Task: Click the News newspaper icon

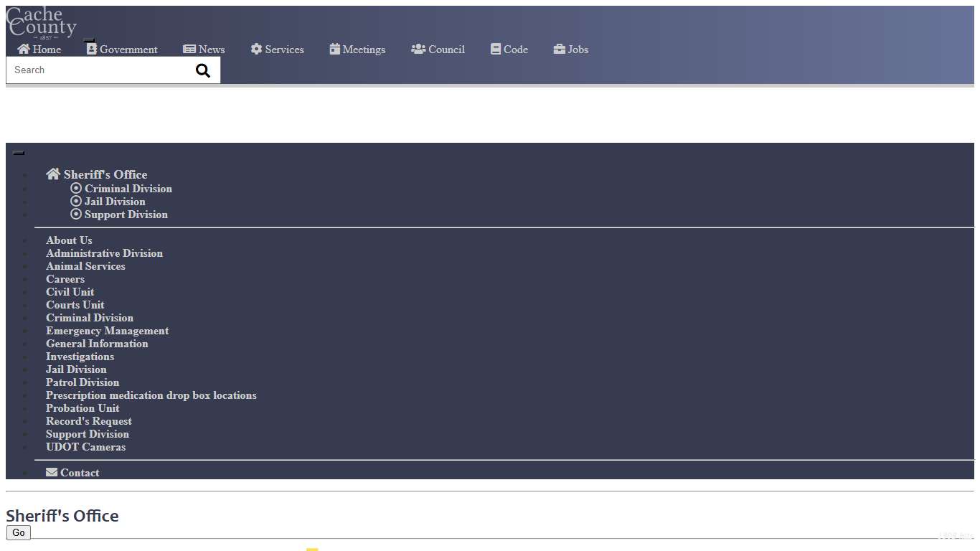Action: coord(189,49)
